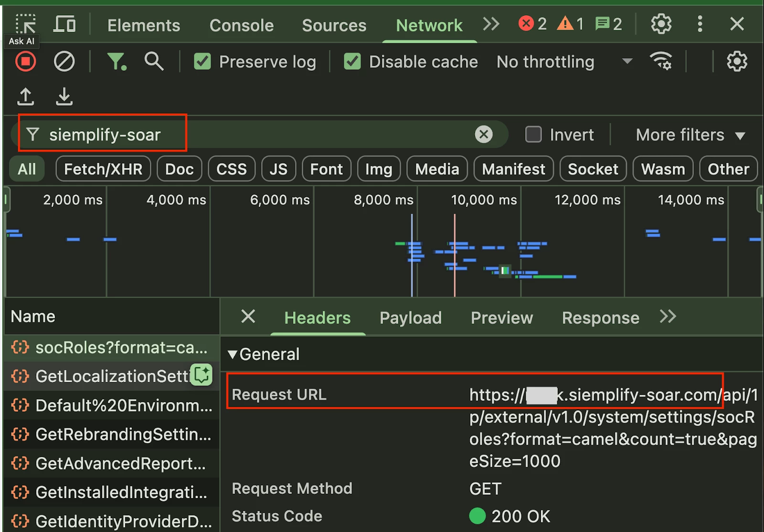Image resolution: width=764 pixels, height=532 pixels.
Task: Collapse the General headers section
Action: [264, 354]
